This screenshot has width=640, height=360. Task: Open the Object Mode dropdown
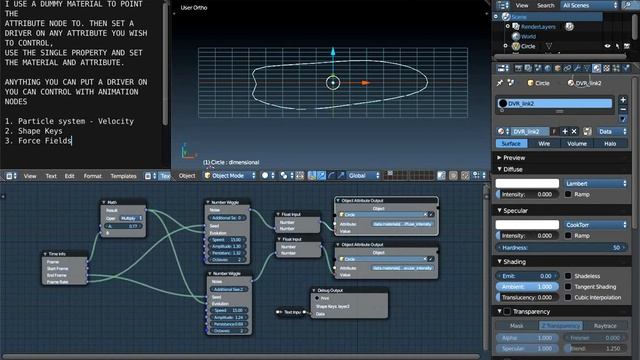tap(230, 176)
